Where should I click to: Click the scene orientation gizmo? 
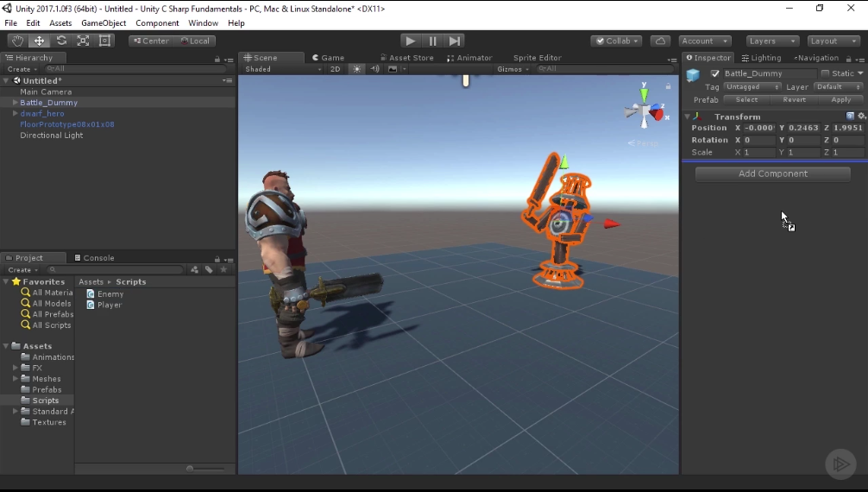click(x=644, y=110)
